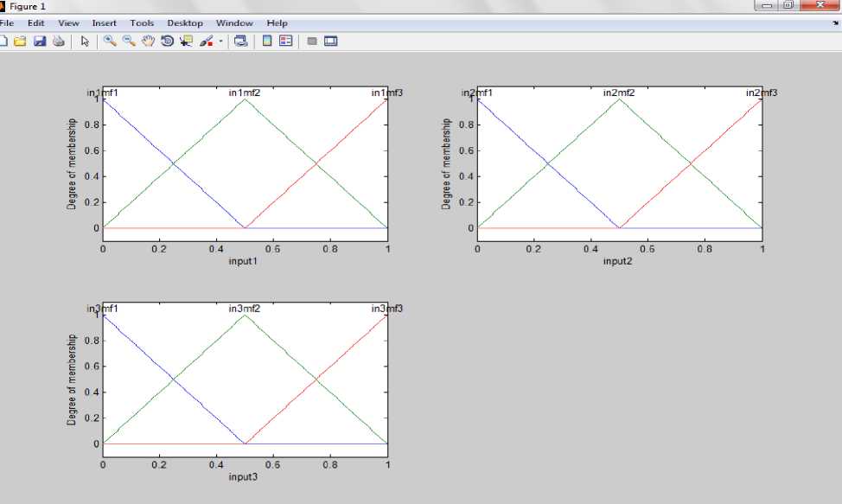Viewport: 842px width, 504px height.
Task: Click the in1mf1 label
Action: coord(103,93)
